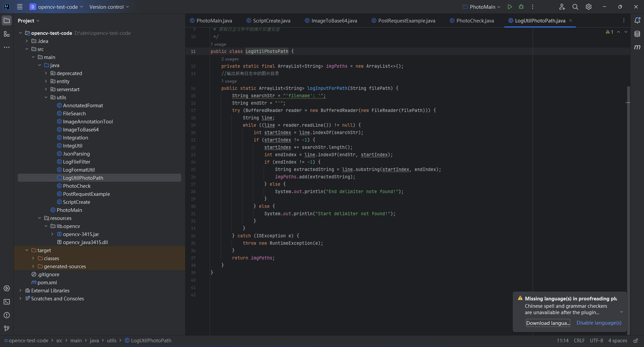Expand the .idea folder
The width and height of the screenshot is (644, 347).
click(x=27, y=41)
